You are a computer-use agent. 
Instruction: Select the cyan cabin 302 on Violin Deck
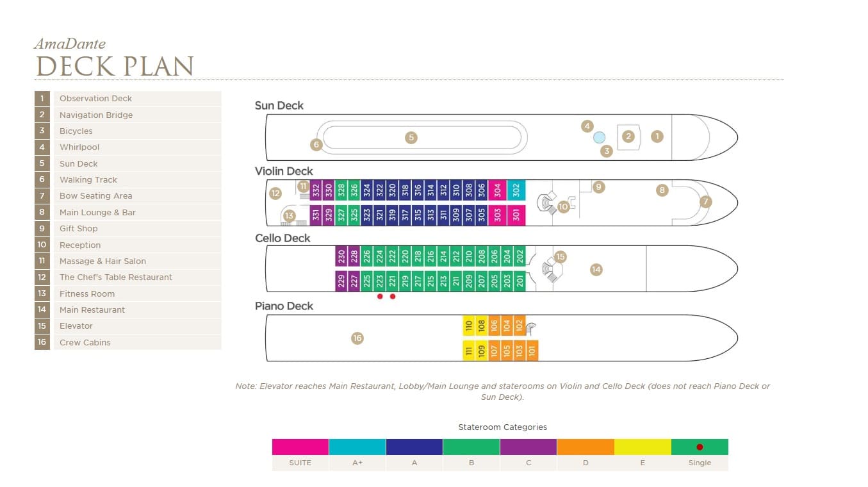click(x=517, y=190)
